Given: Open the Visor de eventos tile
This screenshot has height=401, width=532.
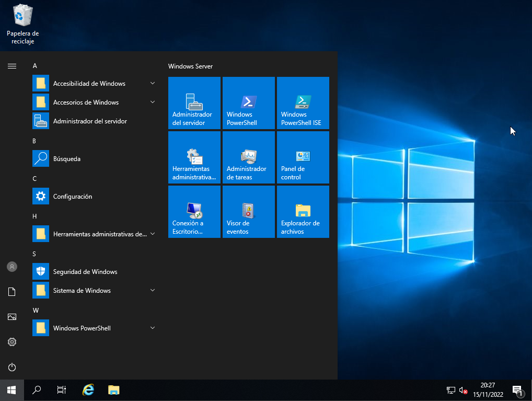Looking at the screenshot, I should [x=248, y=212].
